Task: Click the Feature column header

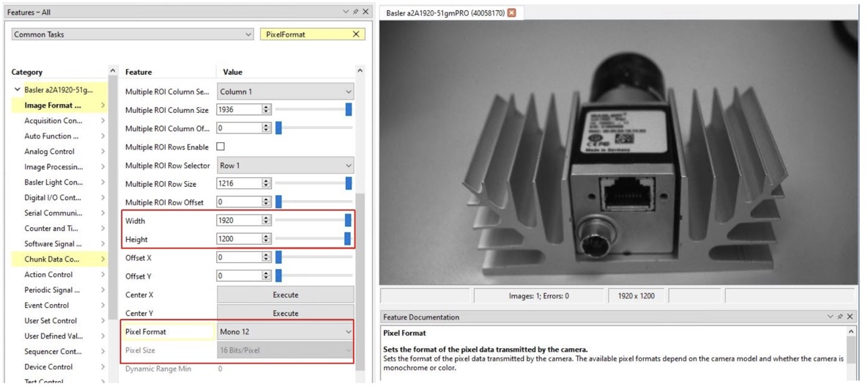Action: [x=138, y=72]
